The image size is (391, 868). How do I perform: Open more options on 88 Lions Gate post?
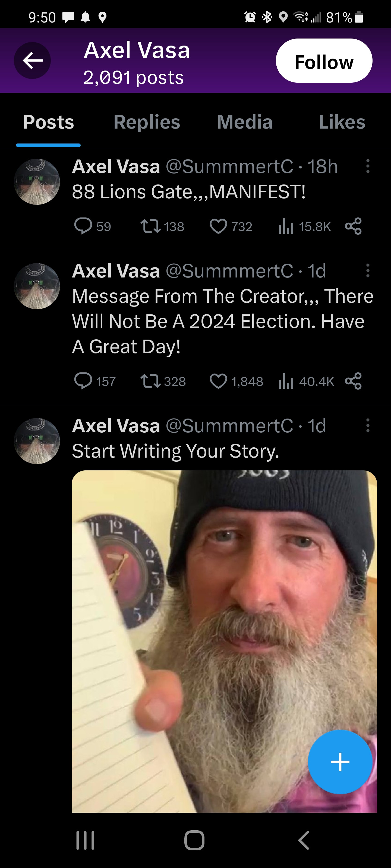[x=368, y=167]
